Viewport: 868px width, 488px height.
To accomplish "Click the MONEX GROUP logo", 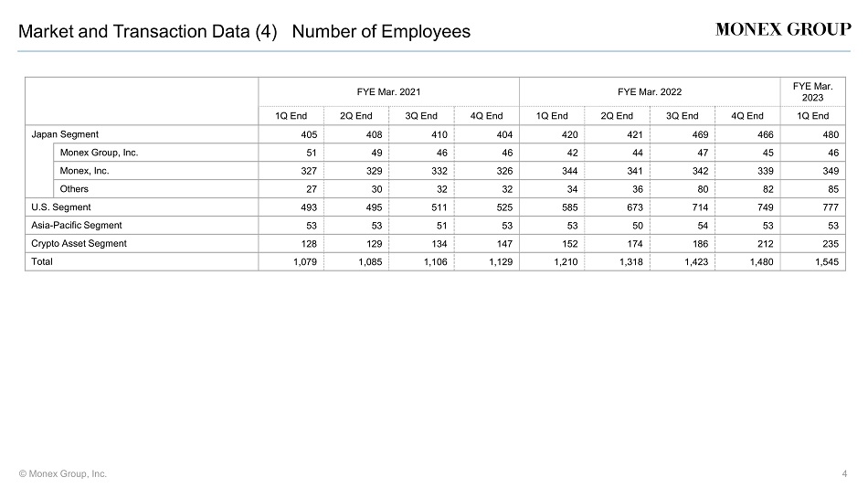I will pos(783,29).
